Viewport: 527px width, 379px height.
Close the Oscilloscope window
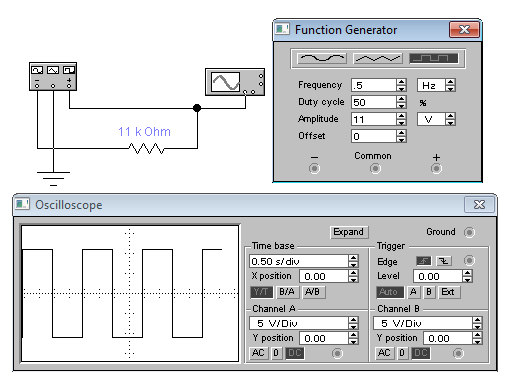479,204
